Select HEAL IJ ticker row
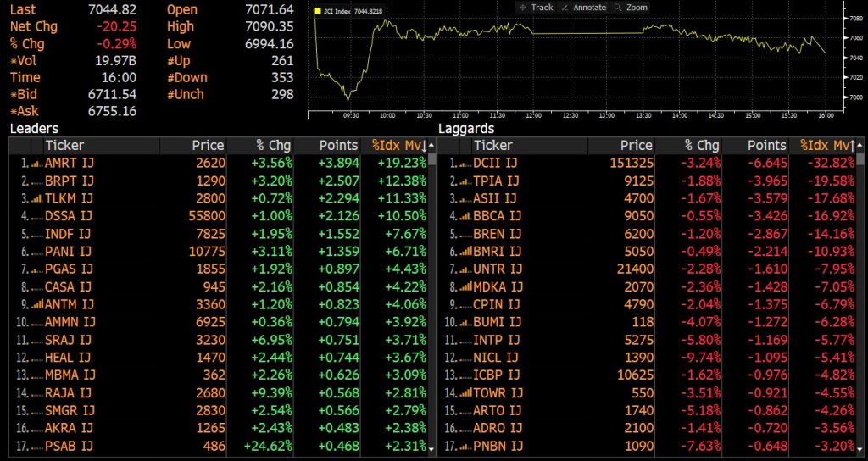Screen dimensions: 868x461 click(68, 358)
